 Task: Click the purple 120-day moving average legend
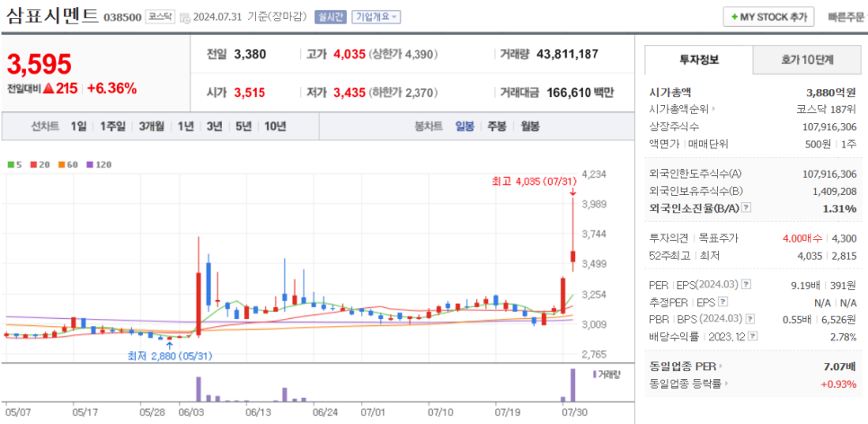[99, 164]
